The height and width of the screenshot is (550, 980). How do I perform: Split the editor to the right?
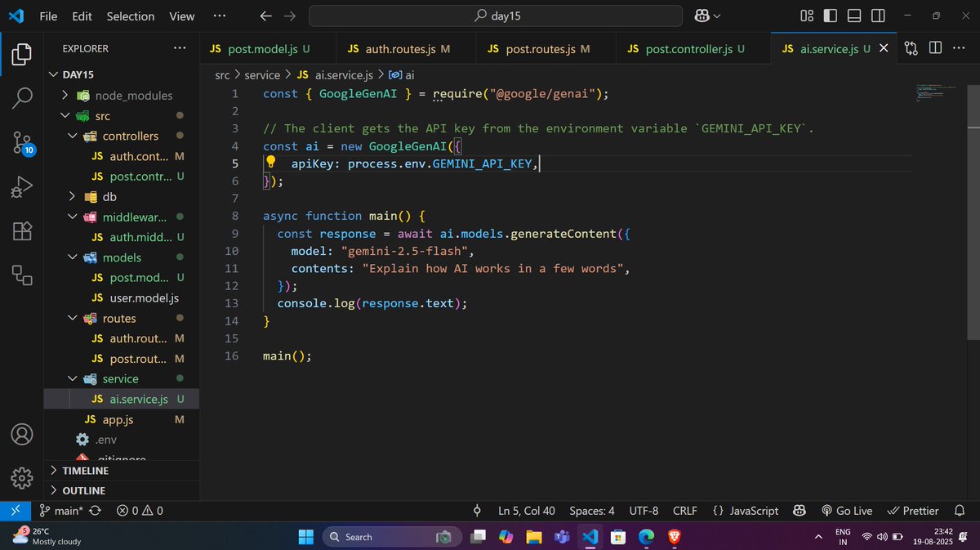(935, 48)
